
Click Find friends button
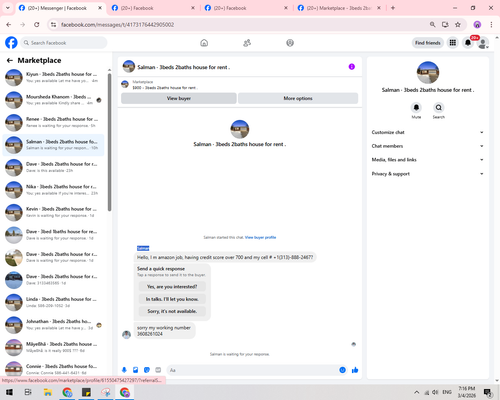click(x=428, y=43)
